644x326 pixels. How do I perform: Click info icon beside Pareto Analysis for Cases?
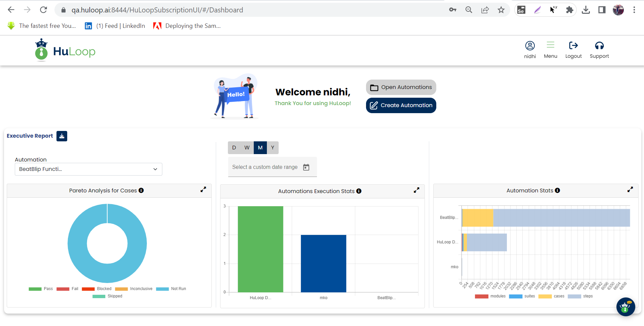(141, 190)
